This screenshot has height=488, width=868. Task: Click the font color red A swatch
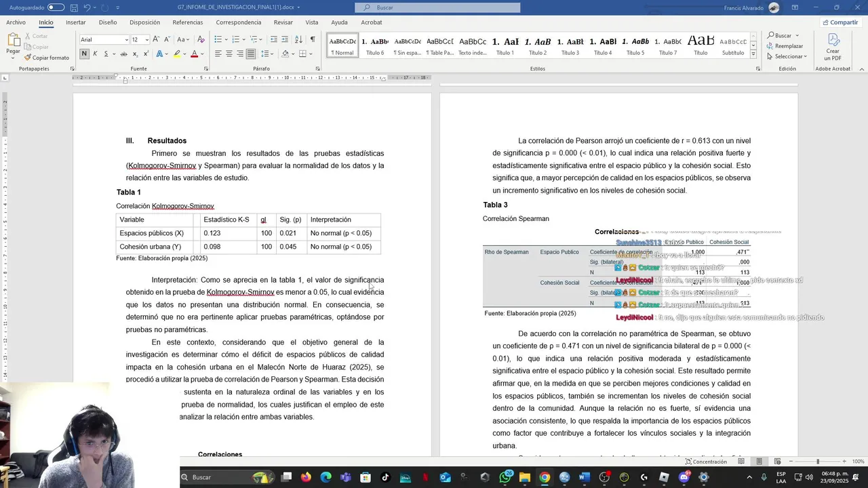pos(194,54)
